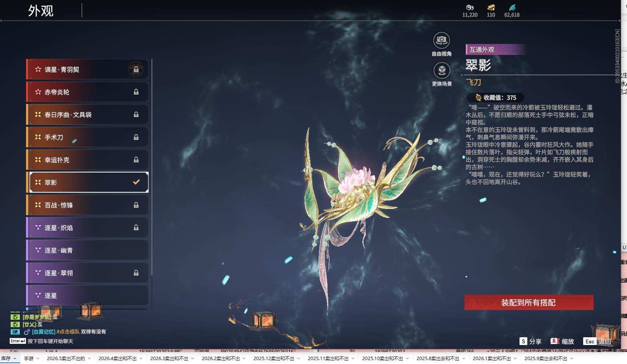
Task: Expand the dropdown arrow on 2026.4卖出和不出 tab
Action: (x=141, y=359)
